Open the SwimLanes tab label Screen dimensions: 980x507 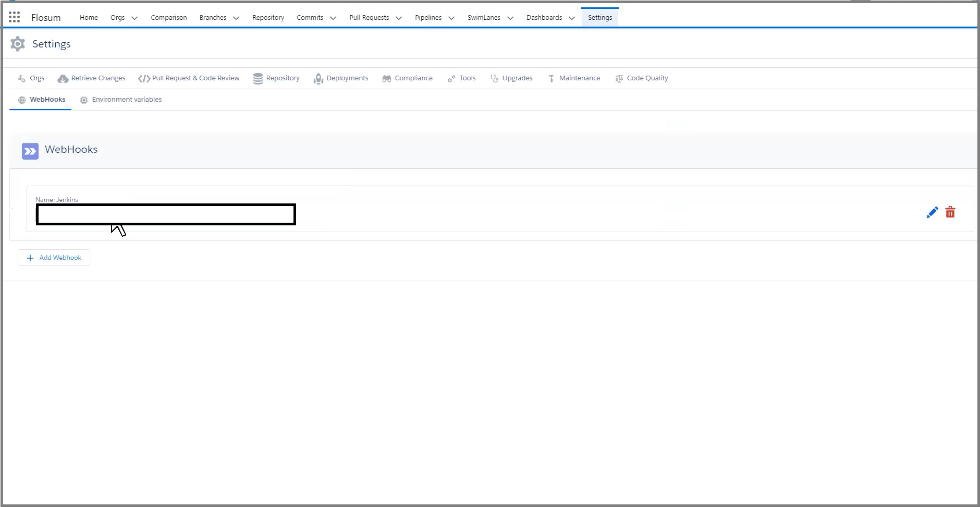(x=484, y=17)
